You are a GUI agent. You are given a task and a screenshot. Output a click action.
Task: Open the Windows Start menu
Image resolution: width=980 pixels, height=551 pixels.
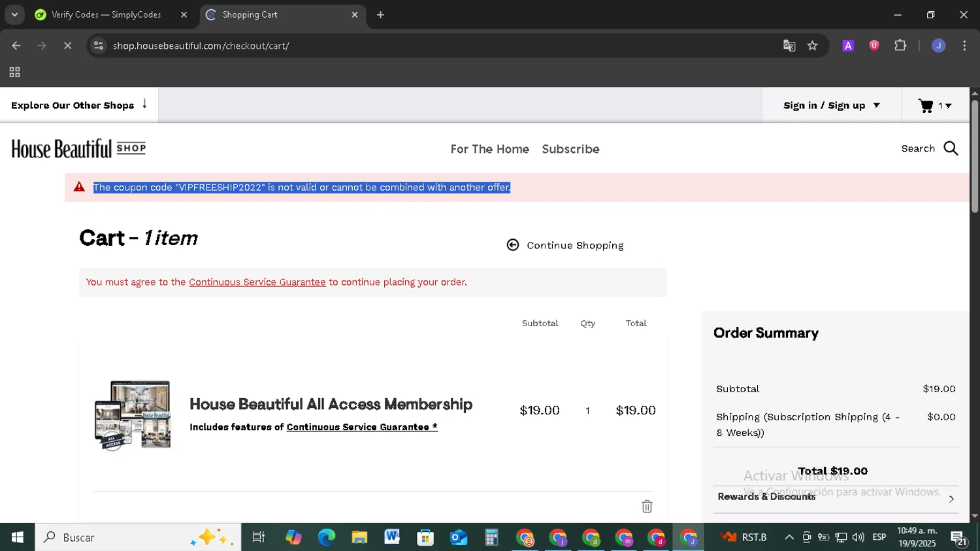coord(18,537)
